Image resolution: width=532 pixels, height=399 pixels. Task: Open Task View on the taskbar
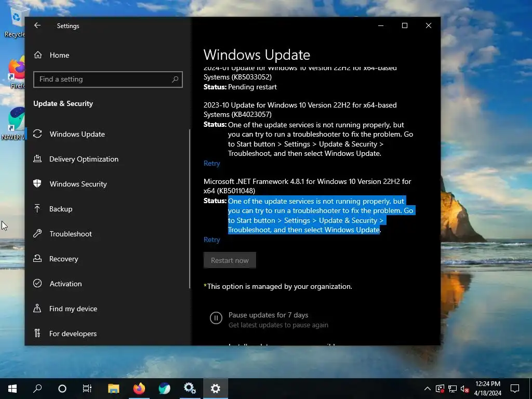click(87, 389)
